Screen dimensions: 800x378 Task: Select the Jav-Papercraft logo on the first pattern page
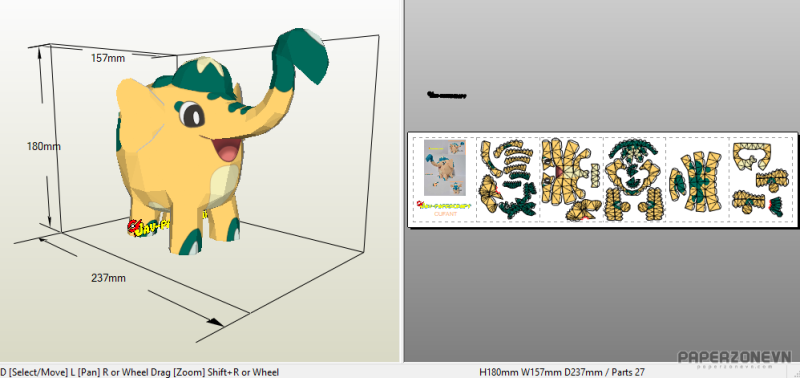(x=443, y=205)
